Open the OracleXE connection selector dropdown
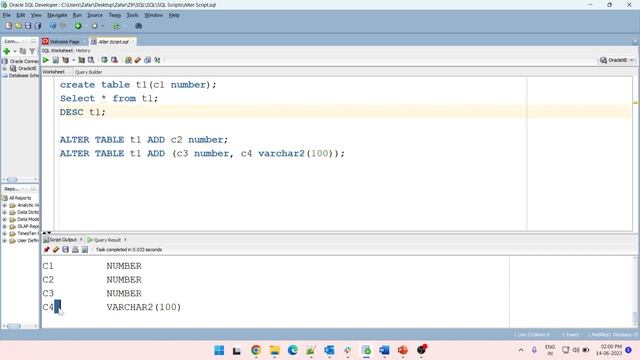 (617, 60)
